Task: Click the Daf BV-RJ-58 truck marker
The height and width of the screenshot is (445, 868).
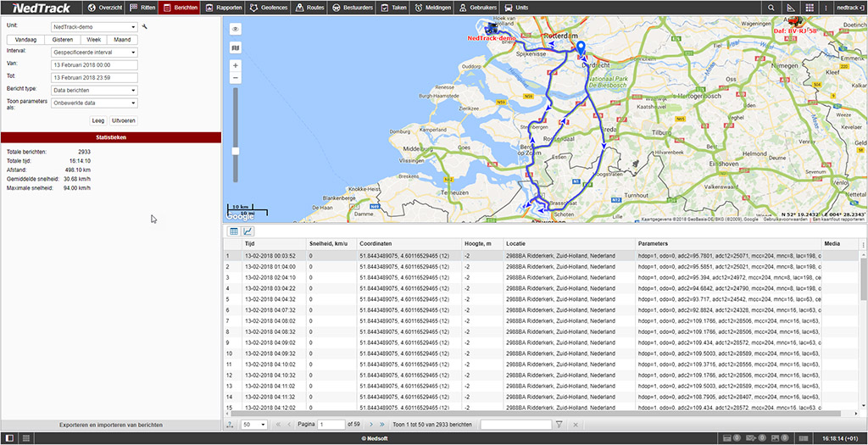Action: pyautogui.click(x=793, y=22)
